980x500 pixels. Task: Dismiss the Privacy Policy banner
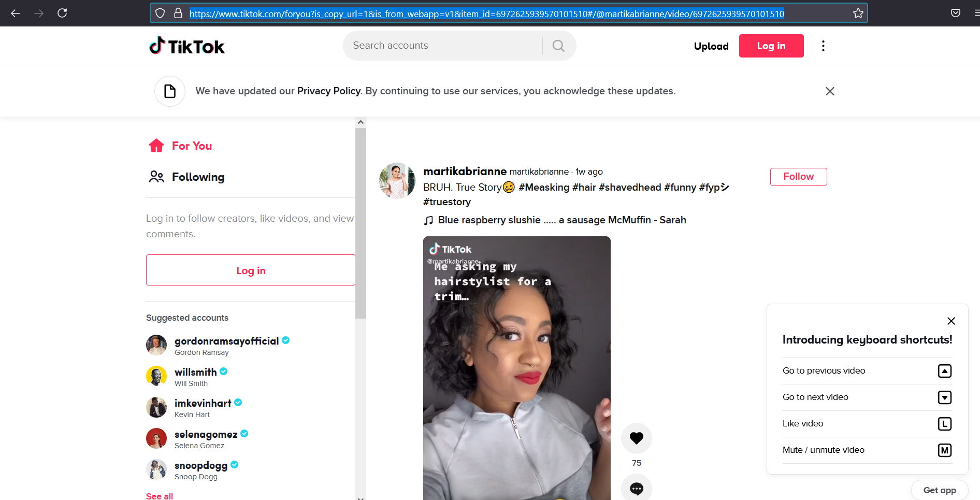pos(830,91)
